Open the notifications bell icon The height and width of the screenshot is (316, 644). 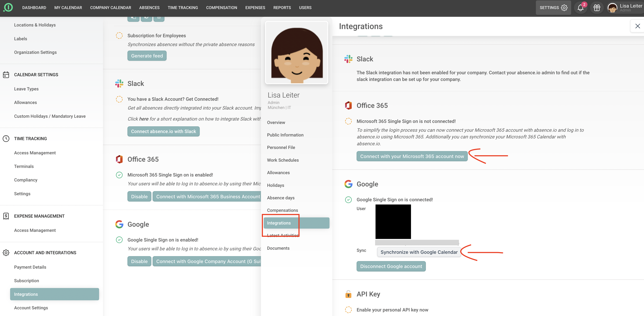coord(581,8)
